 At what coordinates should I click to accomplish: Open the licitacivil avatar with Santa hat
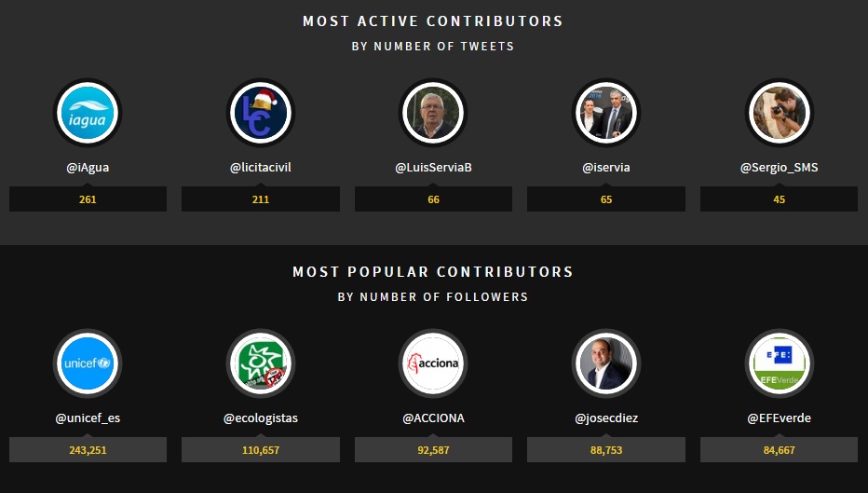261,113
